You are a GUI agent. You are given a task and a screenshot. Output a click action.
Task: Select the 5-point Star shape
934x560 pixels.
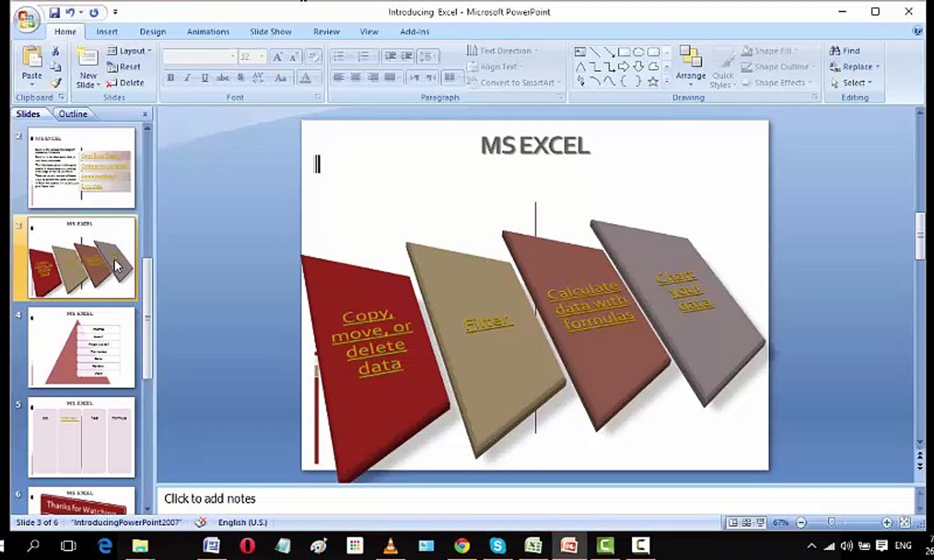(653, 82)
